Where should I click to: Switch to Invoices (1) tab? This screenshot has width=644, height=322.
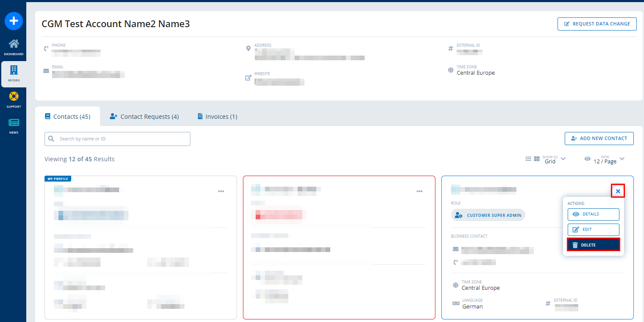(x=217, y=117)
